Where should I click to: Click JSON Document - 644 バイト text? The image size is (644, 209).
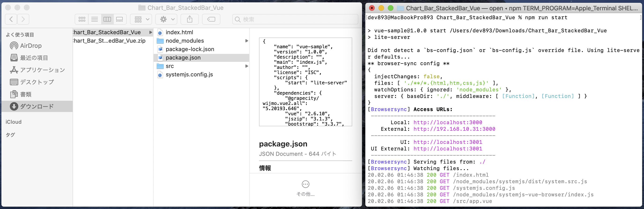[x=297, y=154]
